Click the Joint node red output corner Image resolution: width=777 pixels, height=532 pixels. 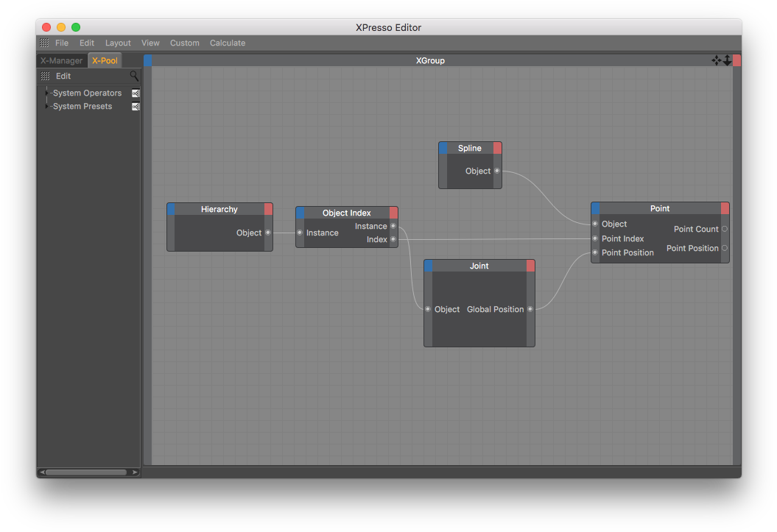pyautogui.click(x=530, y=266)
